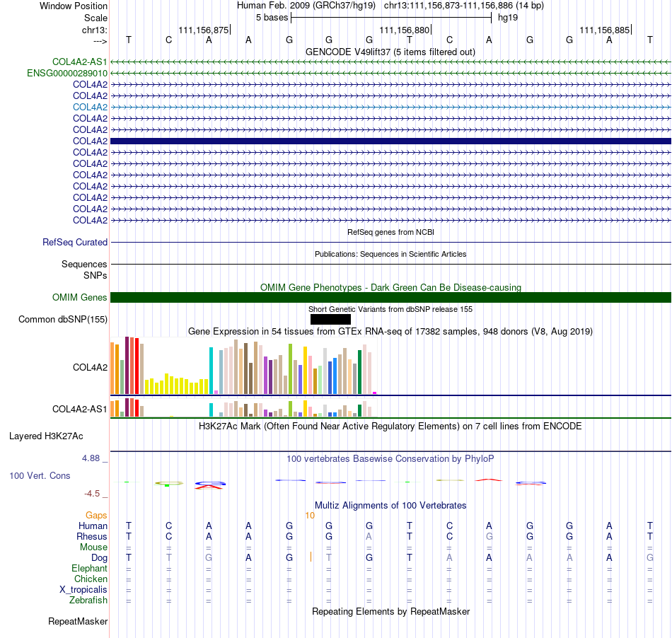Image resolution: width=672 pixels, height=638 pixels.
Task: Select the black Common dbSNP variant block
Action: (x=330, y=319)
